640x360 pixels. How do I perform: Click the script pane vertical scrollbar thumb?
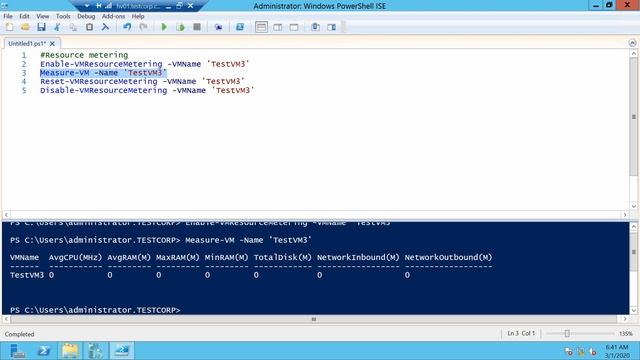coord(633,117)
